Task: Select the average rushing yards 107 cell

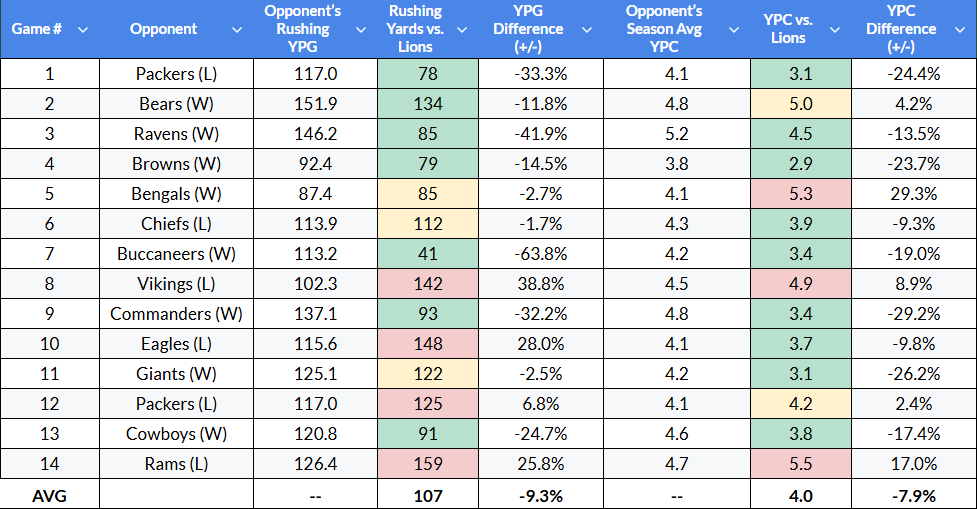Action: point(429,494)
